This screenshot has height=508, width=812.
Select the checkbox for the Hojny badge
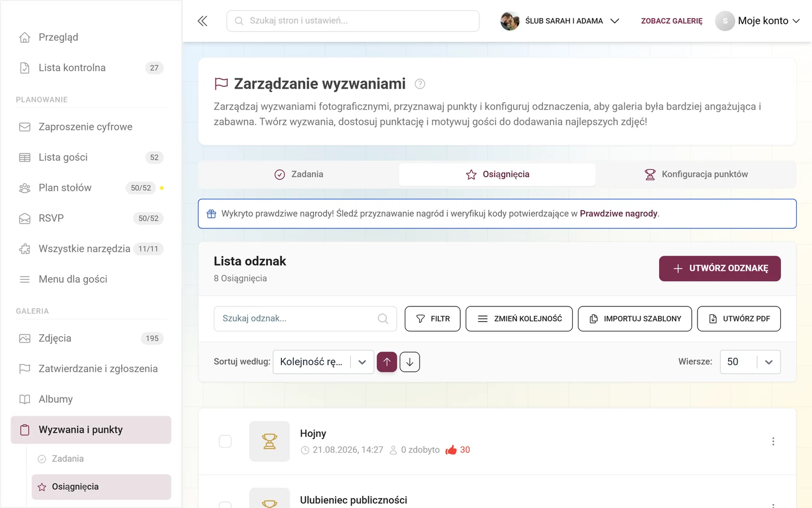225,441
